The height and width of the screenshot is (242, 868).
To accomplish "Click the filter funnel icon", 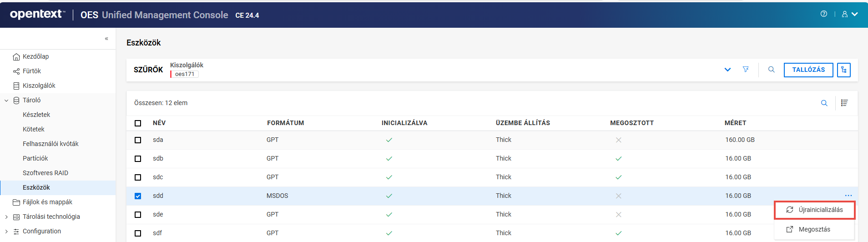I will click(x=746, y=70).
